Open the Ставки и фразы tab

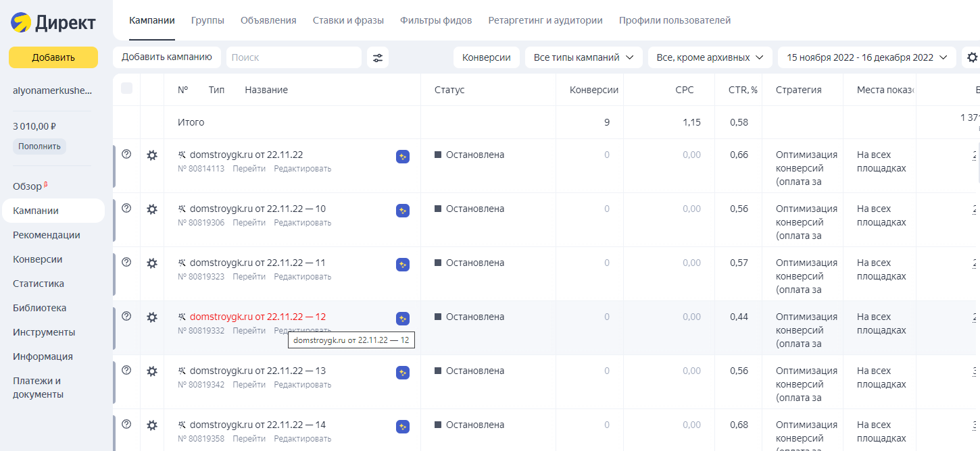pos(348,20)
